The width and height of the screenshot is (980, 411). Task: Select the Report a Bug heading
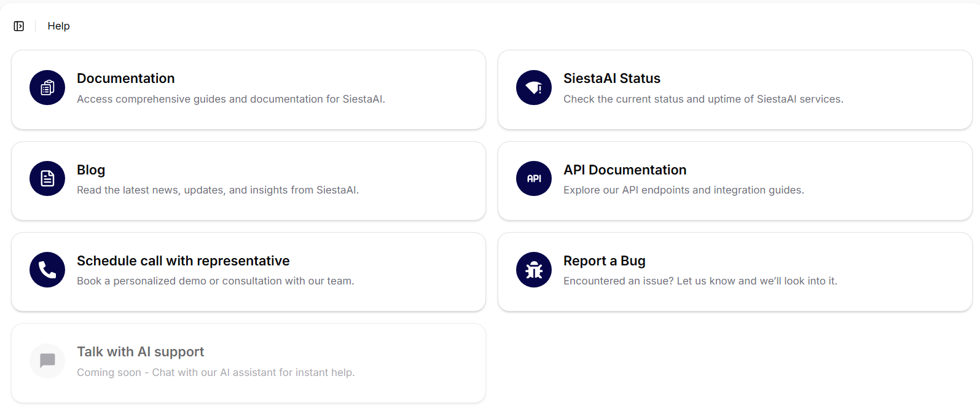click(604, 261)
